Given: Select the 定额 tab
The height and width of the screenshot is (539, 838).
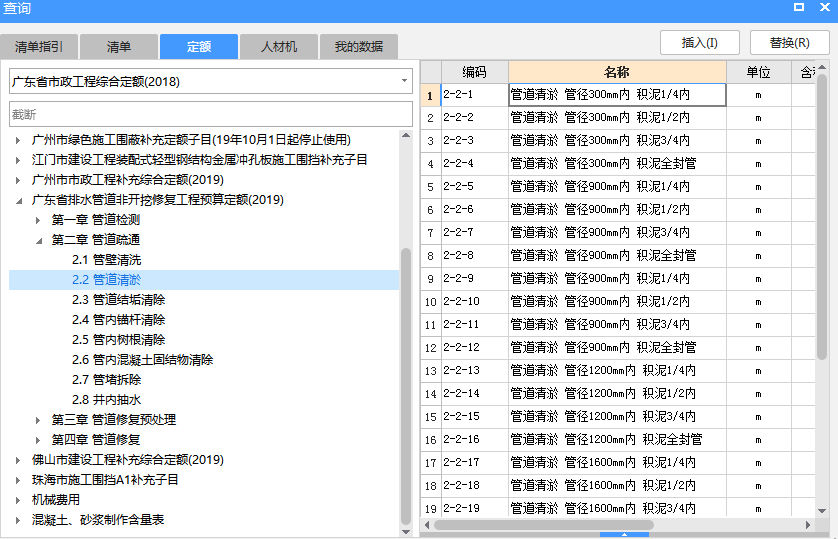Looking at the screenshot, I should tap(199, 46).
